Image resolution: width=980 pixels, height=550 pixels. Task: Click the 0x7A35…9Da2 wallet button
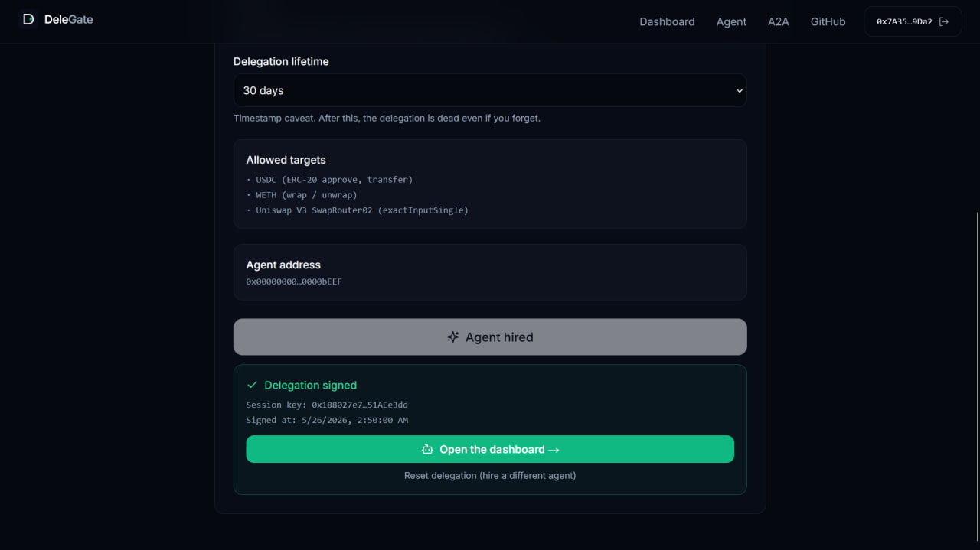pyautogui.click(x=913, y=21)
